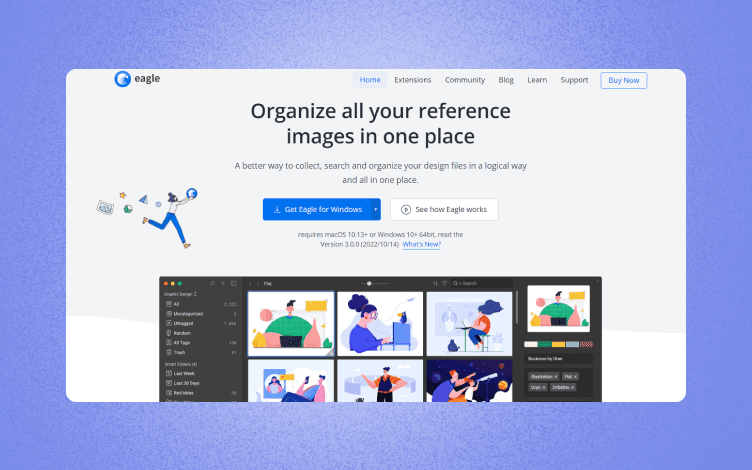Click the switch library arrows icon
752x470 pixels.
click(212, 283)
